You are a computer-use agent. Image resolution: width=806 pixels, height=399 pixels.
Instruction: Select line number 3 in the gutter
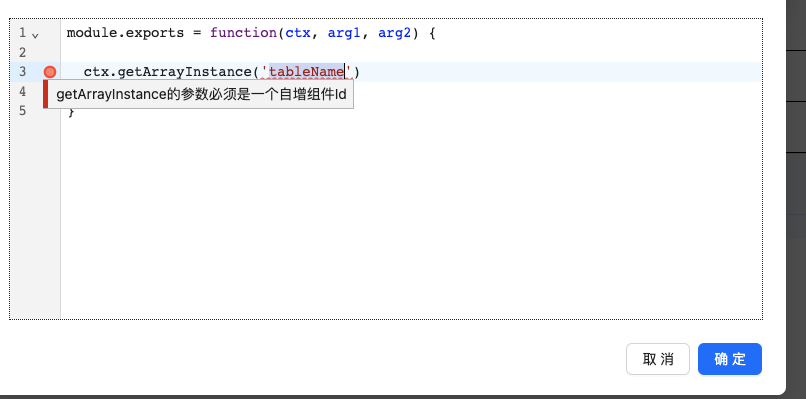[22, 72]
